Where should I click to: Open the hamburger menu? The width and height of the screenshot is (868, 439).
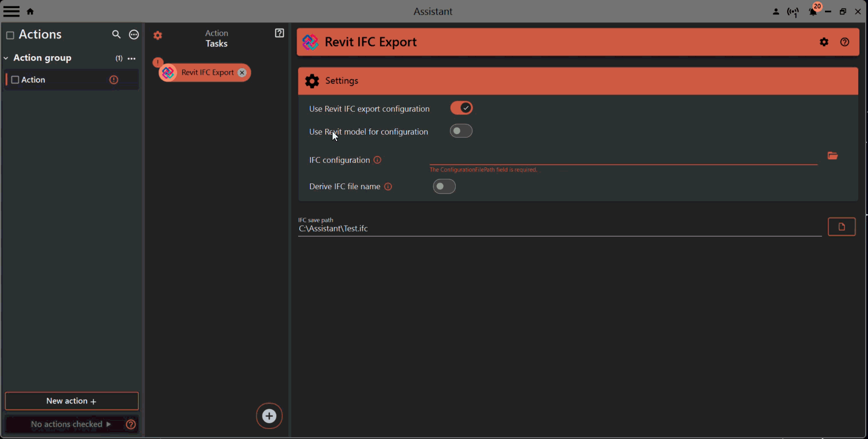(x=11, y=11)
